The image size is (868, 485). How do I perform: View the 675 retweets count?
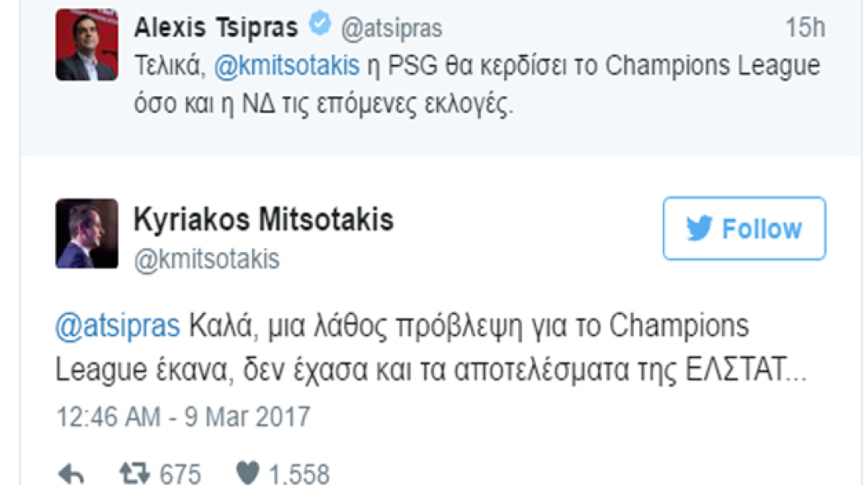point(179,473)
